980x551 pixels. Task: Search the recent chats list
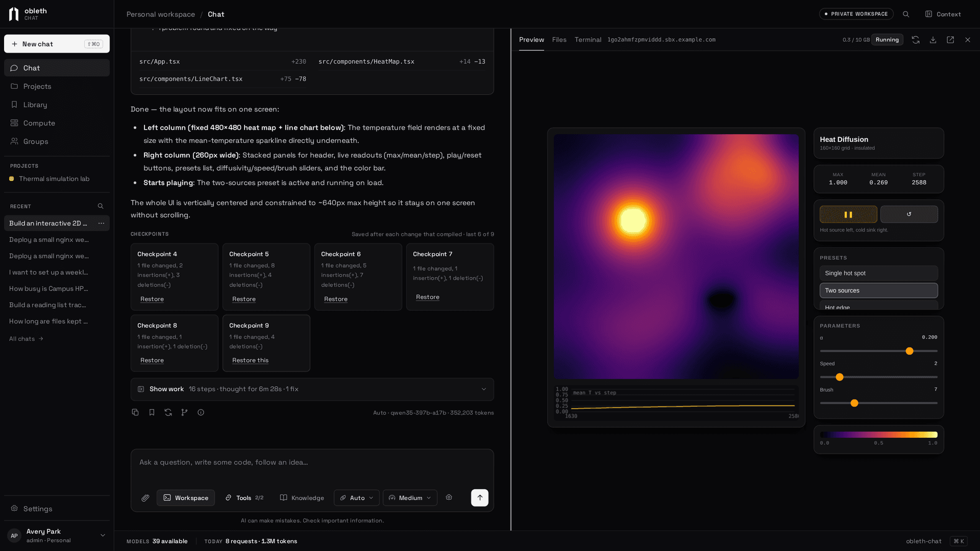[x=101, y=207]
